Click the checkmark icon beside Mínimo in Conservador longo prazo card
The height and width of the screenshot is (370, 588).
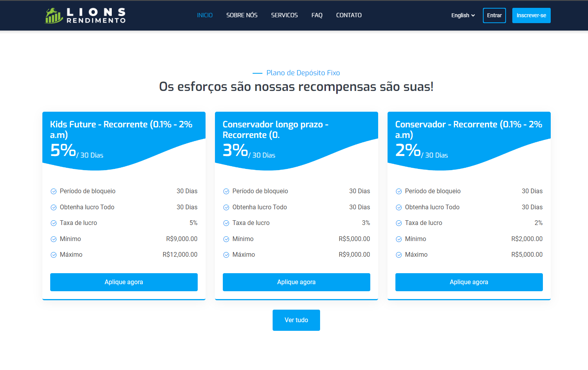(x=226, y=239)
